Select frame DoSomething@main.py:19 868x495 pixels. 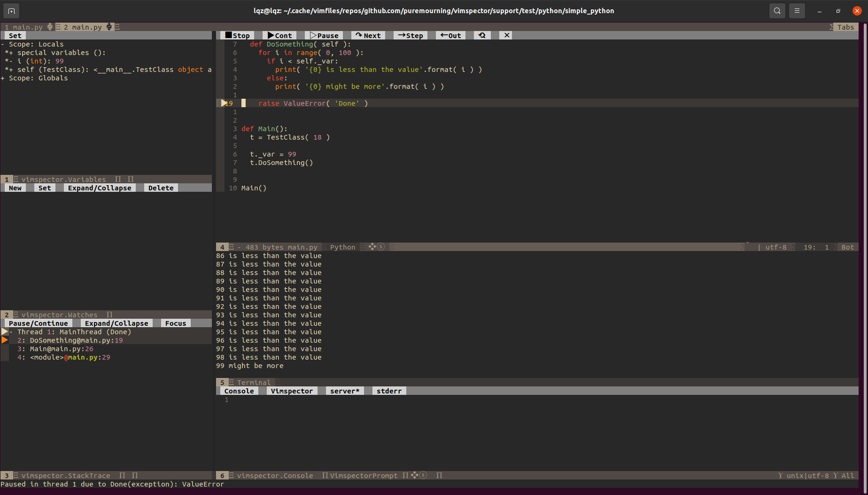70,340
